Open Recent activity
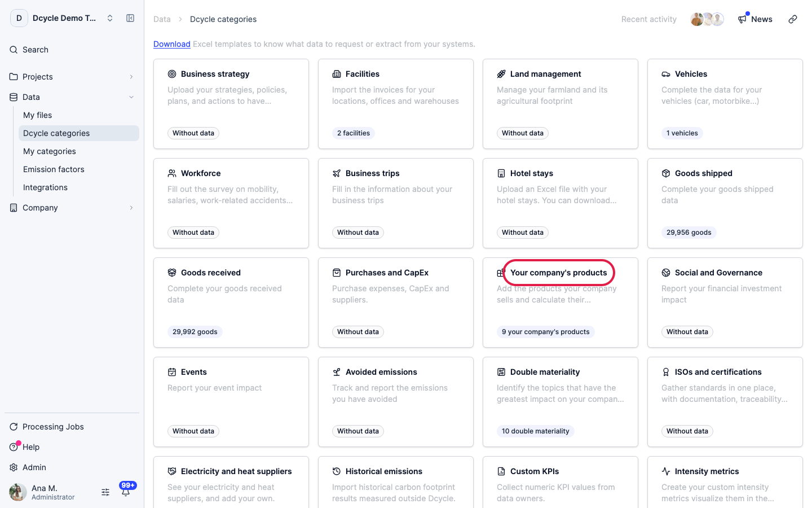 coord(649,19)
